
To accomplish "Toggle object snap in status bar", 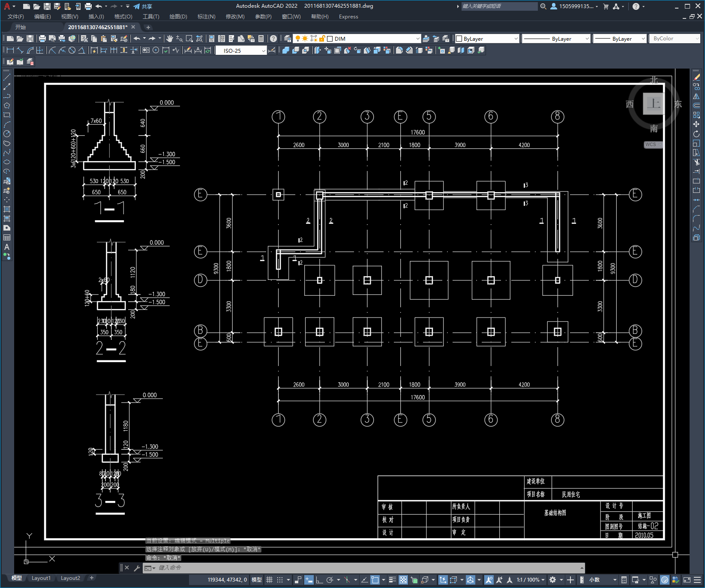I will point(375,580).
